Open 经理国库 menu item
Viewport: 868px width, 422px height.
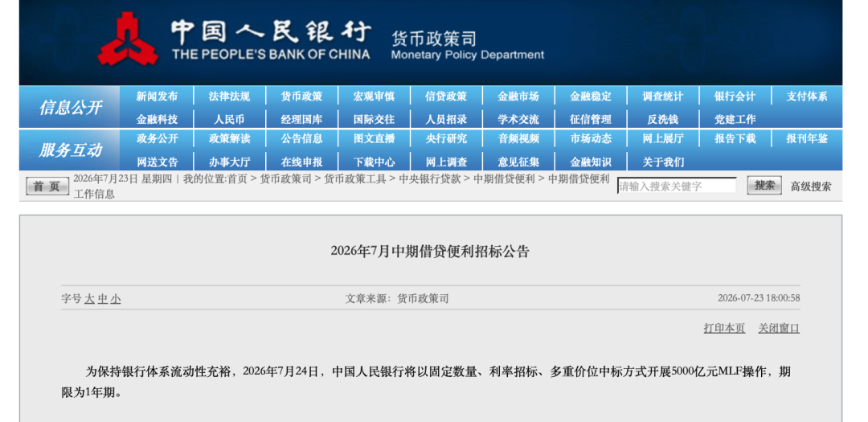point(301,119)
